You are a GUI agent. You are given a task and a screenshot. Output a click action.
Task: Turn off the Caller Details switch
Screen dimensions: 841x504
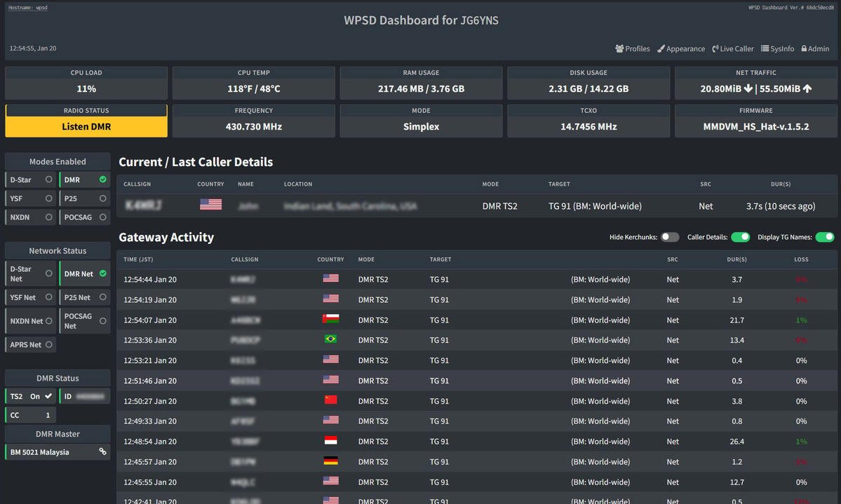pyautogui.click(x=741, y=237)
